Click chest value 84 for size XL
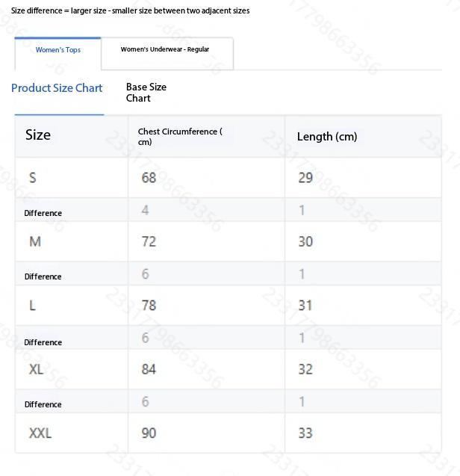The image size is (460, 476). coord(149,369)
